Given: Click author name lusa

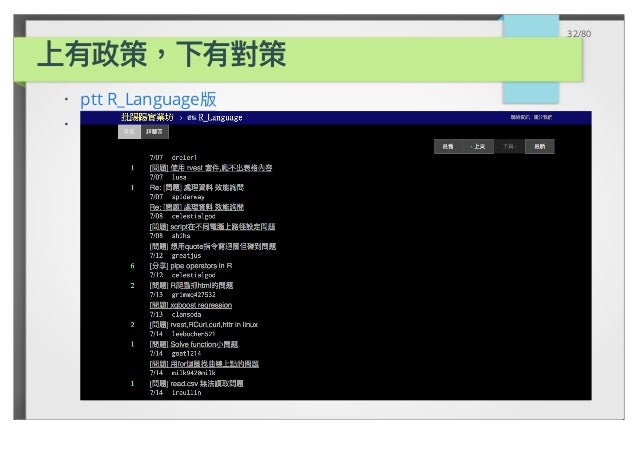Looking at the screenshot, I should [x=179, y=177].
